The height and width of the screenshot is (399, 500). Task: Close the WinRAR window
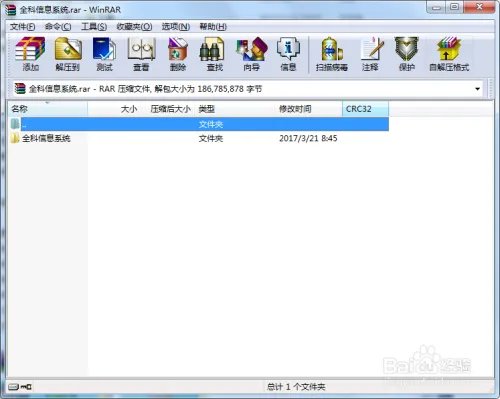pos(479,7)
